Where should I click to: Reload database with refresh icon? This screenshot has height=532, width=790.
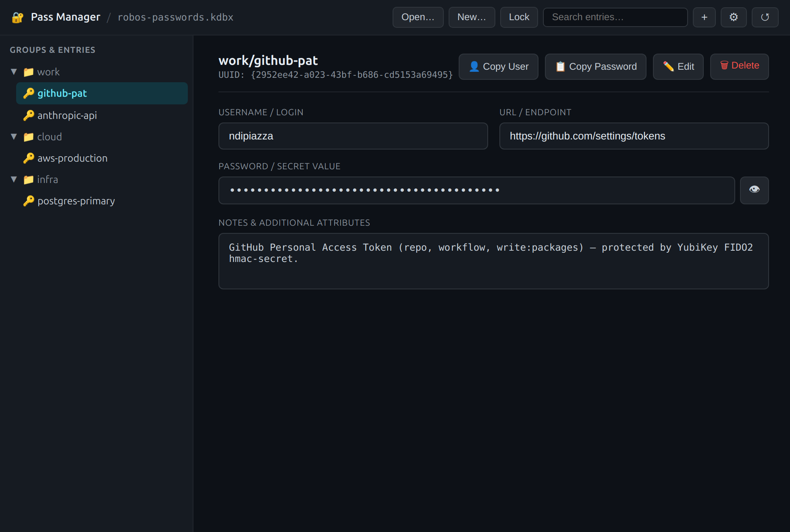(765, 17)
